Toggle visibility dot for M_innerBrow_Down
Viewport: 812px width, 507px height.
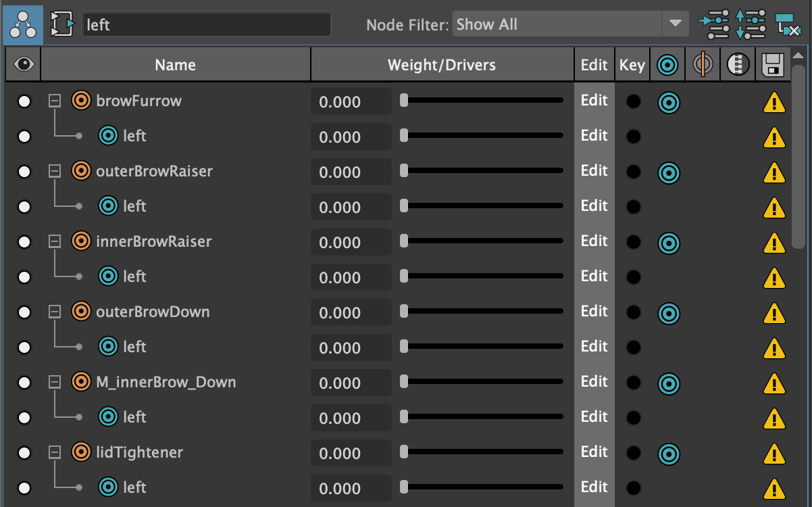(24, 383)
